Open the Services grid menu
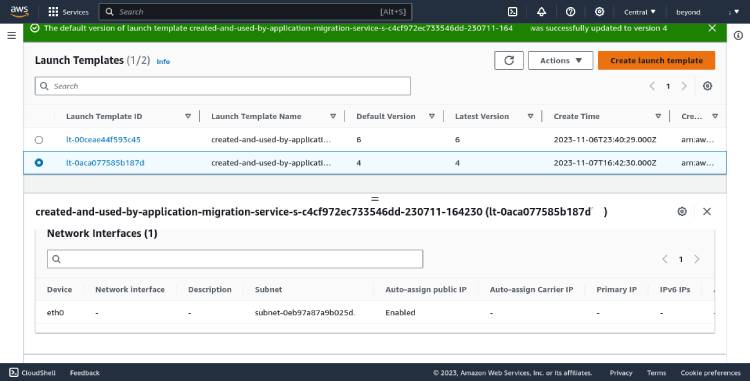This screenshot has width=750, height=381. [68, 12]
